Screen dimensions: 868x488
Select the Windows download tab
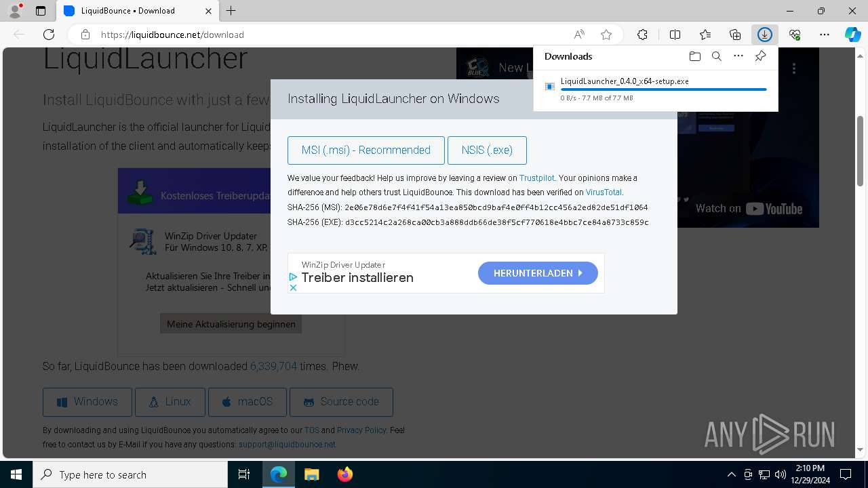(x=87, y=402)
